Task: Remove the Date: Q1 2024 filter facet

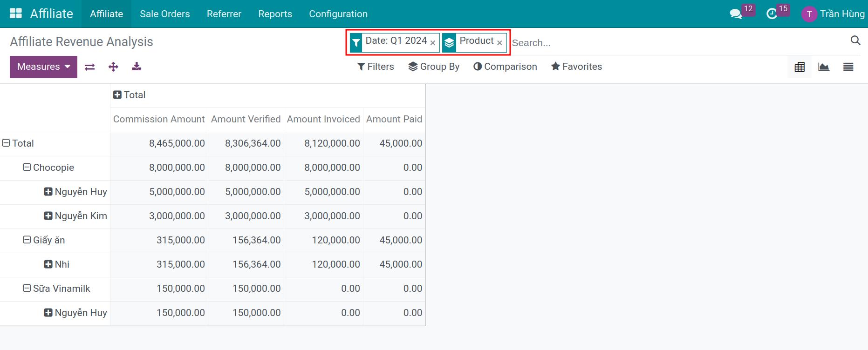Action: (x=433, y=43)
